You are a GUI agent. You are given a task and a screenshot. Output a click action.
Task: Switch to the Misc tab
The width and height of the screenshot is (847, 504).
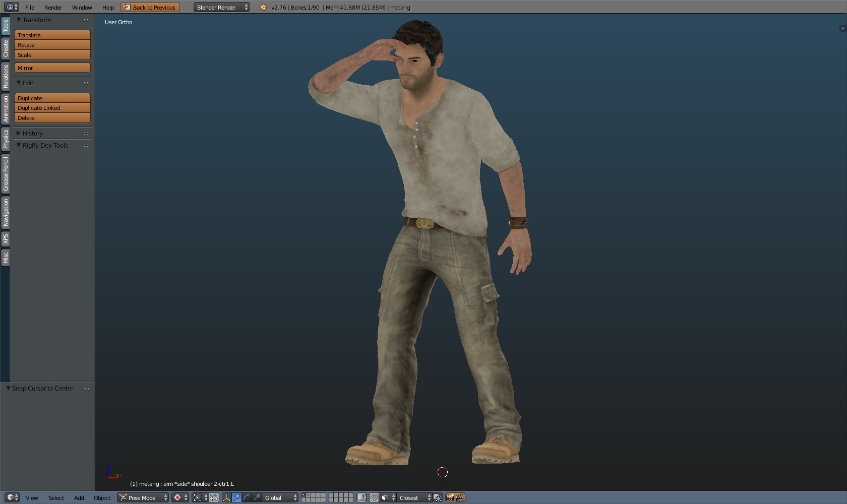click(x=6, y=258)
